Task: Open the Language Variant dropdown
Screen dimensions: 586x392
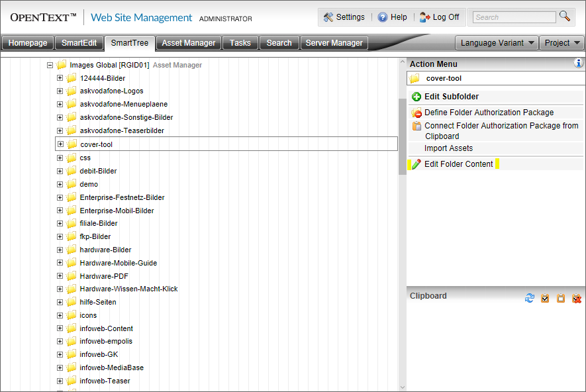Action: click(x=497, y=43)
